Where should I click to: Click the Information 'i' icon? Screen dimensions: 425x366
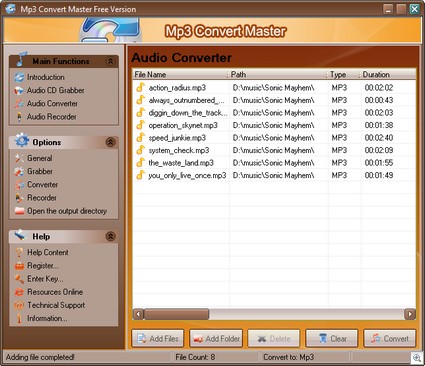click(x=19, y=319)
